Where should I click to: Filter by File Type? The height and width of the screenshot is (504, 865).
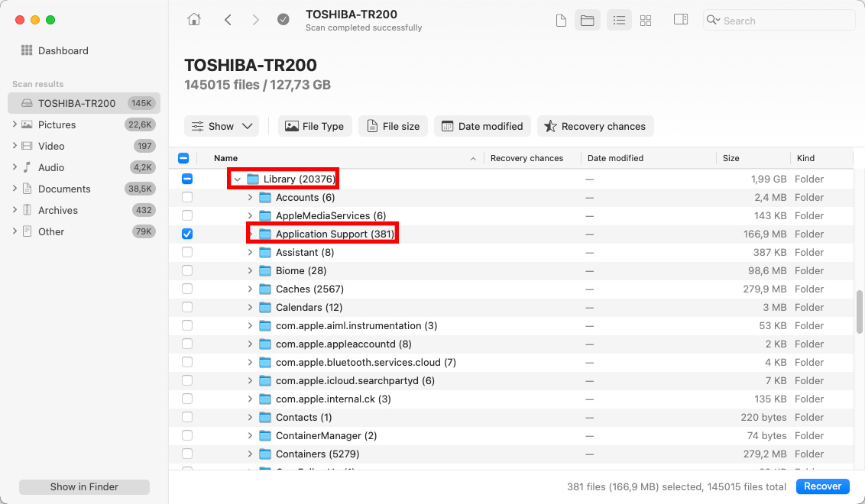[315, 126]
